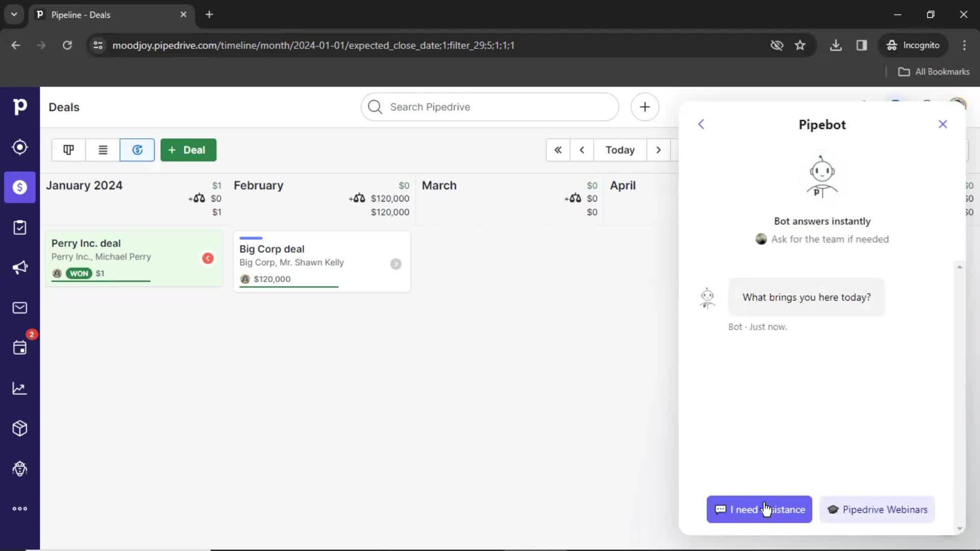Close the Pipebot panel
980x551 pixels.
943,124
